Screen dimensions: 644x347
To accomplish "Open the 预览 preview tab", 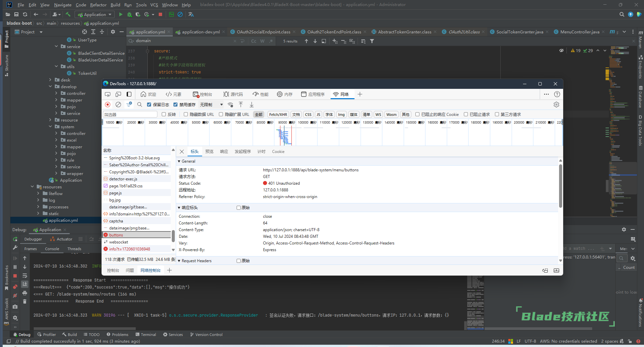I will [x=209, y=152].
